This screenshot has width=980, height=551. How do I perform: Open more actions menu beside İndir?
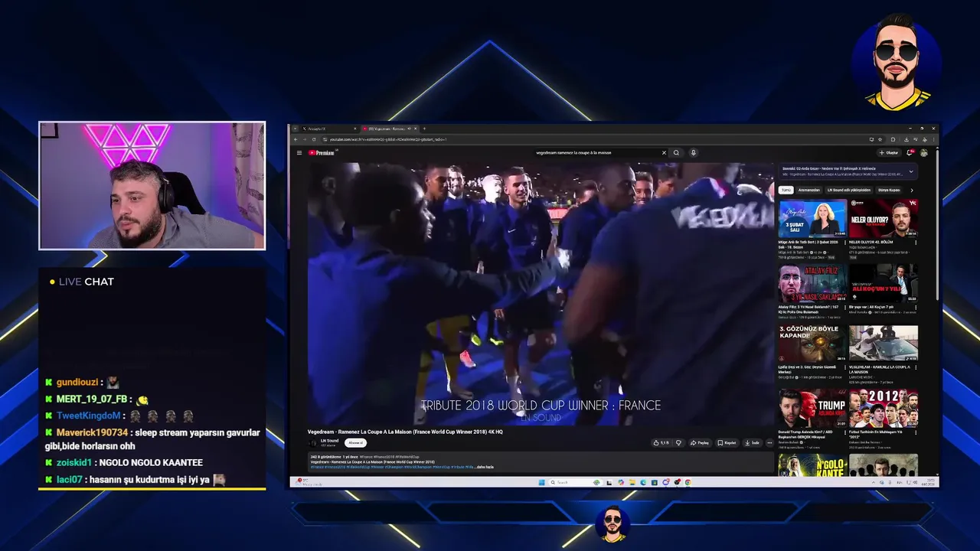(769, 442)
